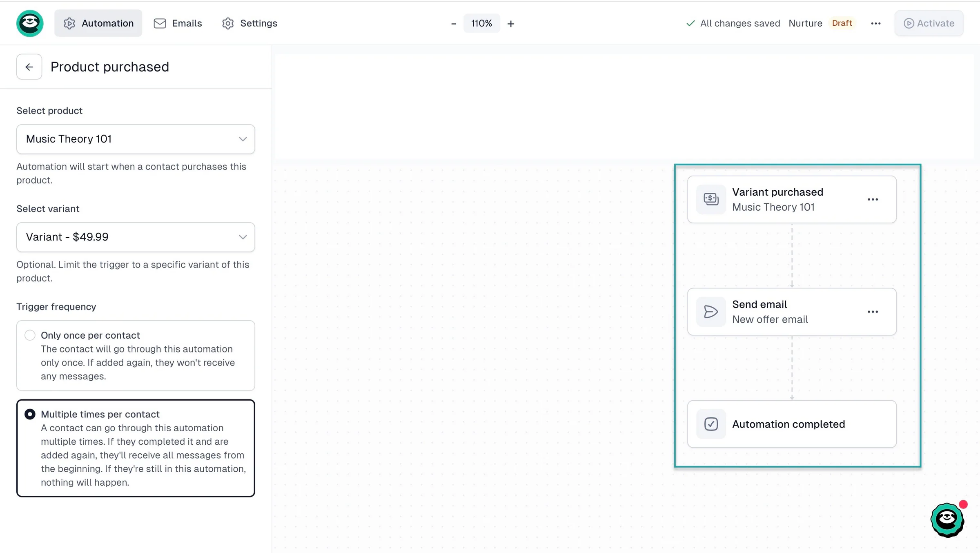Image resolution: width=980 pixels, height=553 pixels.
Task: Select the Variant purchased trigger node
Action: [x=792, y=199]
